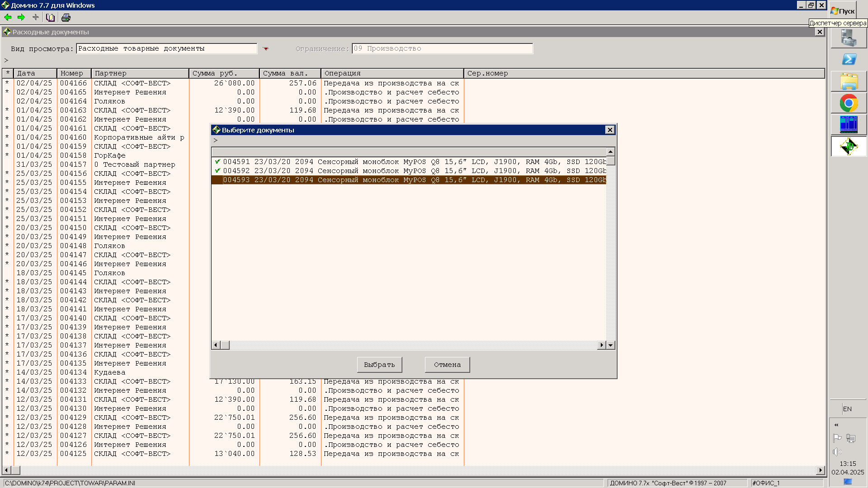
Task: Launch Google Chrome from the sidebar
Action: 849,103
